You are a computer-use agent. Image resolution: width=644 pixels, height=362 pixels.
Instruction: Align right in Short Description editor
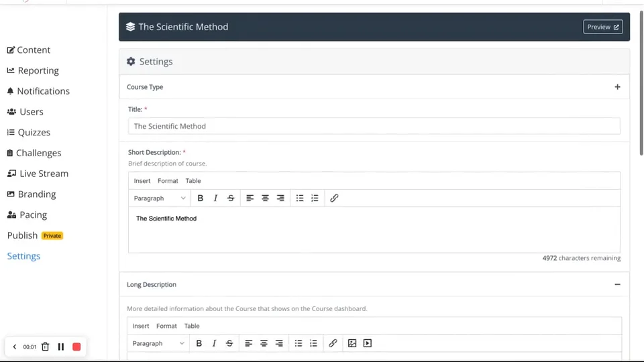(x=280, y=198)
